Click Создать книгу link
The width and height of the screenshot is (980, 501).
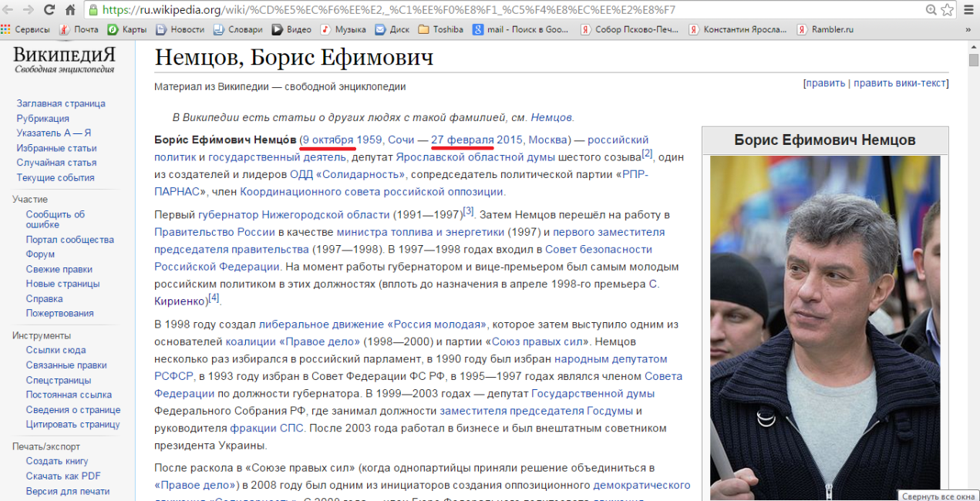(57, 461)
